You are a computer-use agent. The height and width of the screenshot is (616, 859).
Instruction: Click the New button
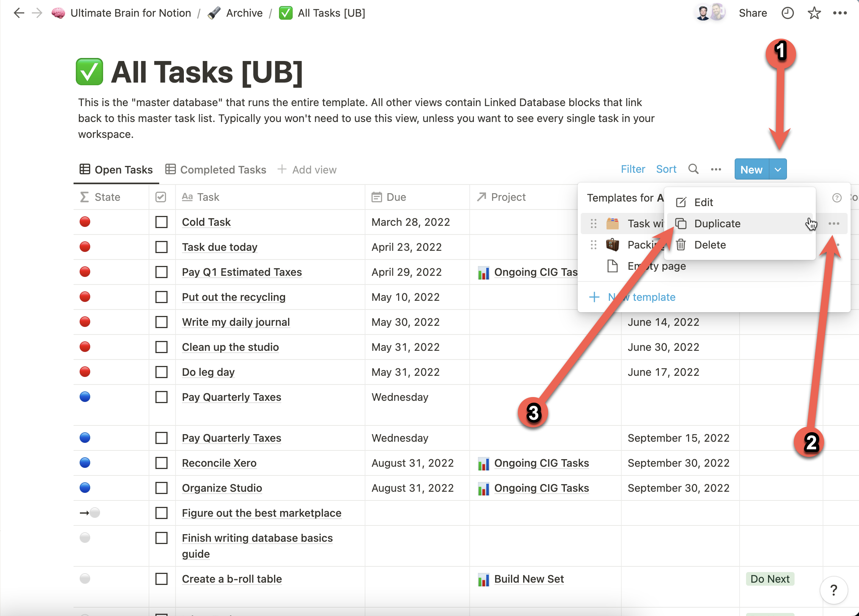(751, 169)
